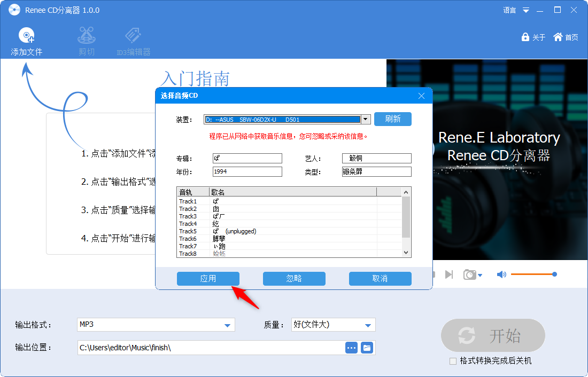Screen dimensions: 588x377
Task: Select the D: ASUS SBW-06D2X-U drive field
Action: (282, 120)
